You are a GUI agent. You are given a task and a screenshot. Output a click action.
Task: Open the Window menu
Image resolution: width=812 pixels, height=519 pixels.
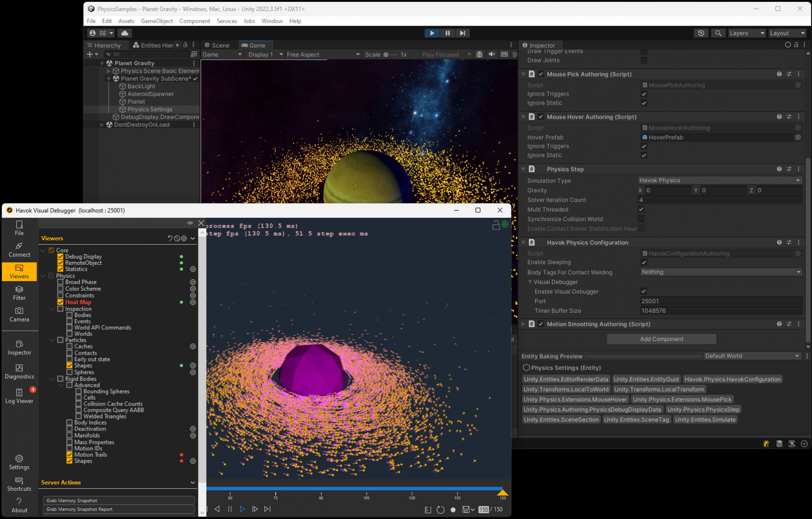tap(272, 21)
